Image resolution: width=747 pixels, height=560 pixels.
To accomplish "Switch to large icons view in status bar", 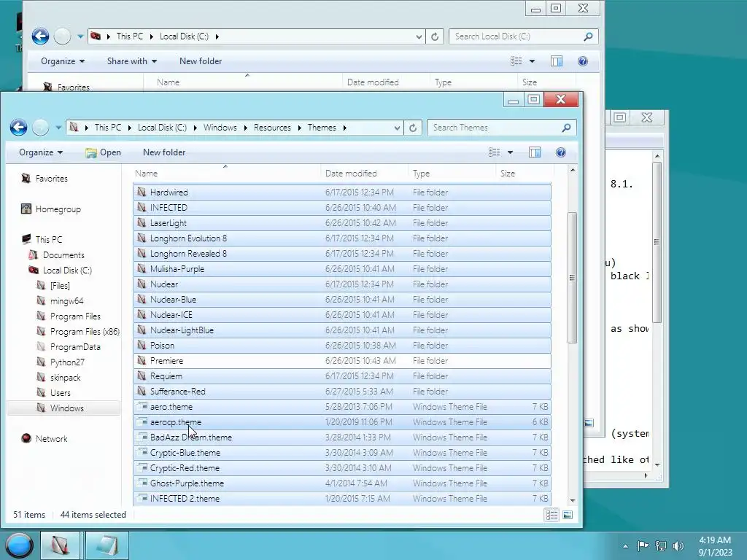I will (568, 515).
